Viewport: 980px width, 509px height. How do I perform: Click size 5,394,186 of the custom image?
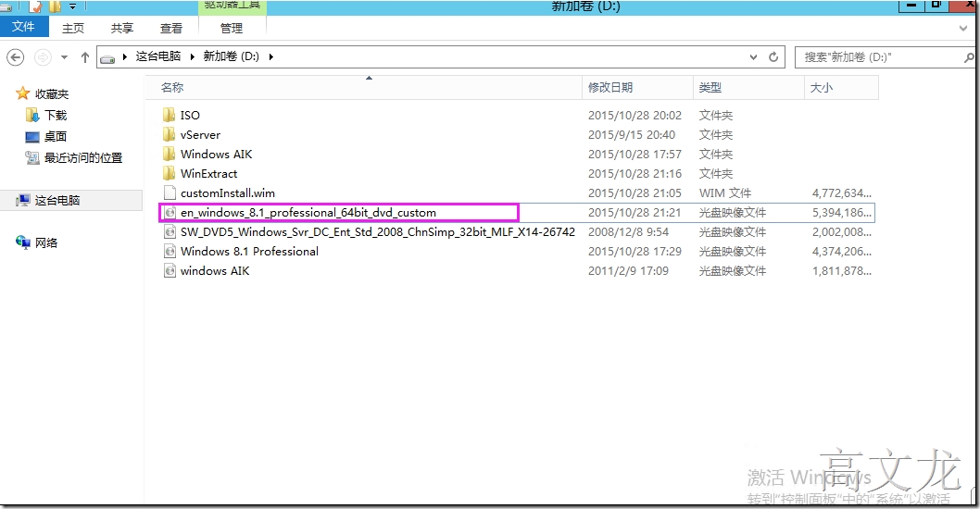[x=841, y=212]
